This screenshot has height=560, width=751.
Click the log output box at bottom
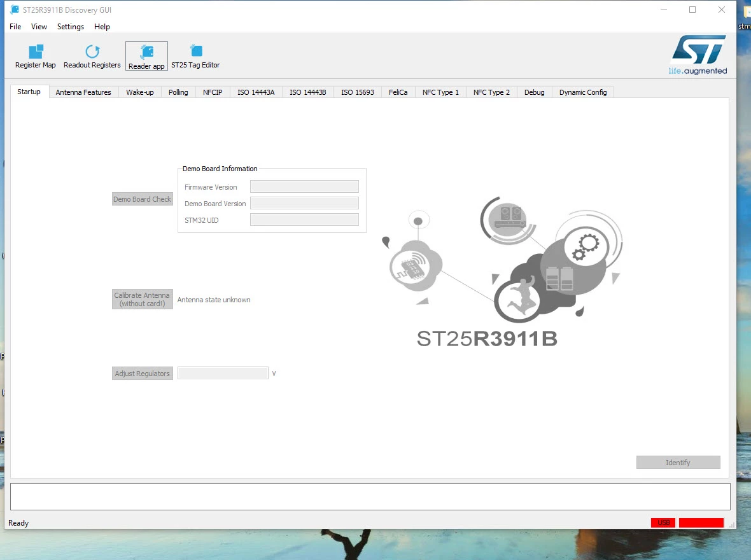pyautogui.click(x=370, y=497)
